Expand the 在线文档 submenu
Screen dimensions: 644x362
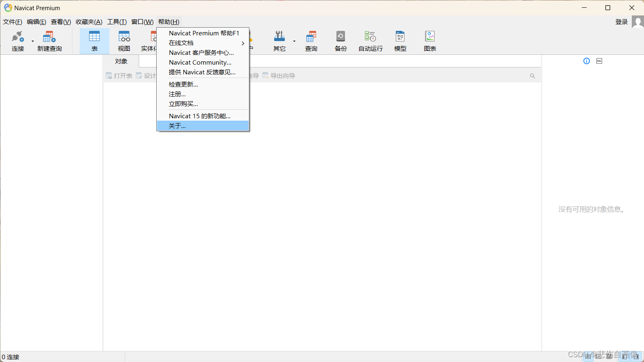[x=203, y=43]
